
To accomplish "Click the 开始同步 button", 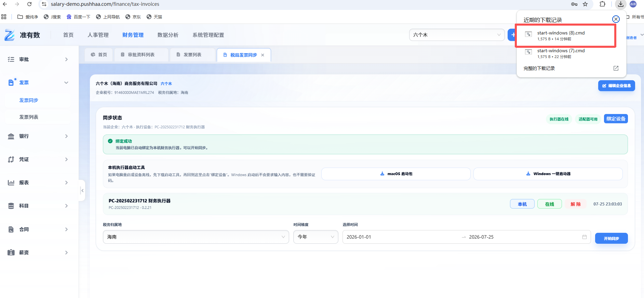I will 611,238.
